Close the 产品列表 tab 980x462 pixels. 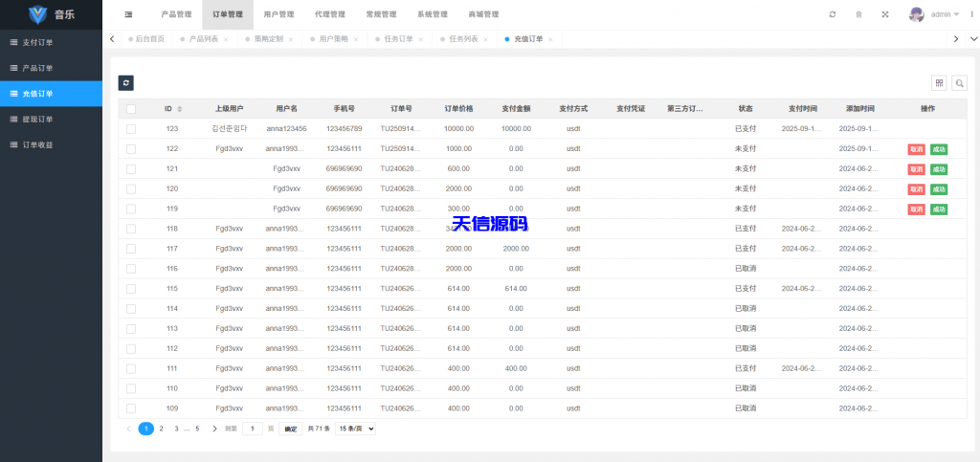(226, 39)
